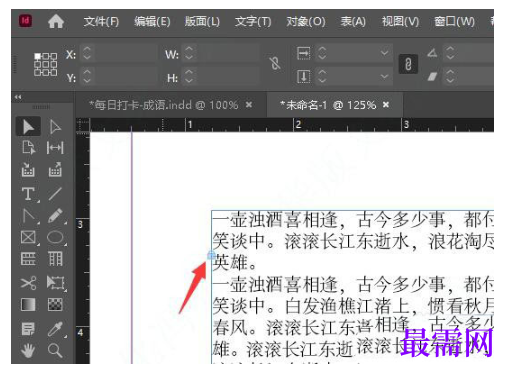Adjust the Y value stepper arrows
512x374 pixels.
[87, 77]
